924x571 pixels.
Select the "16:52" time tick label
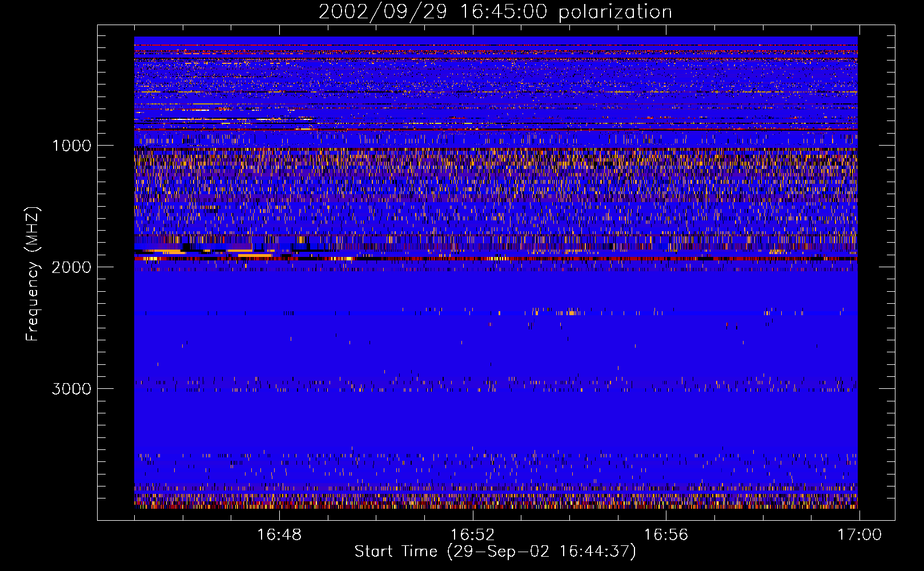pyautogui.click(x=472, y=535)
